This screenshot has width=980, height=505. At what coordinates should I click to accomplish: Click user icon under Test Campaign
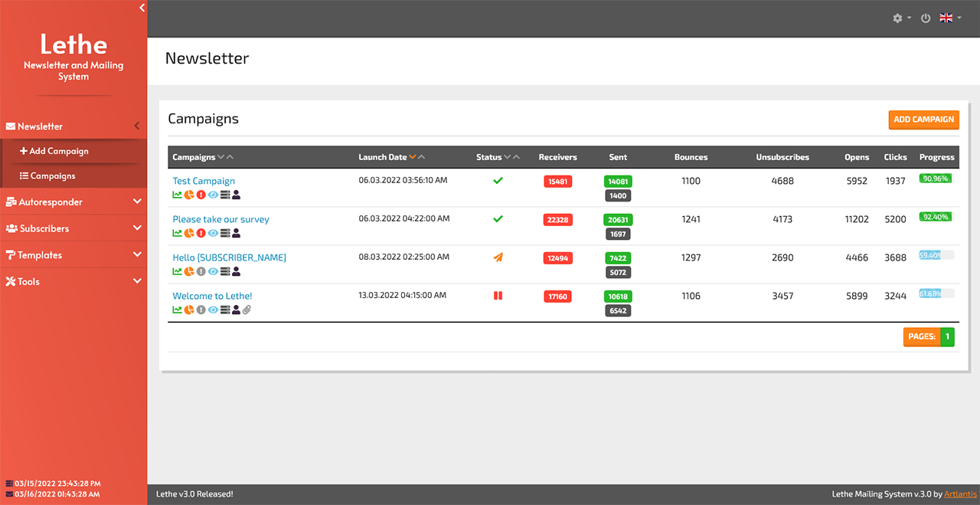coord(236,195)
